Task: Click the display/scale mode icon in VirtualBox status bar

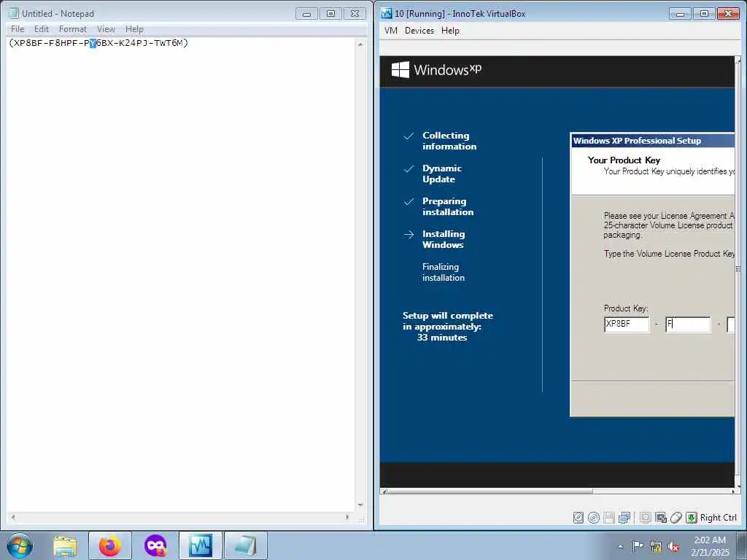Action: tap(661, 518)
